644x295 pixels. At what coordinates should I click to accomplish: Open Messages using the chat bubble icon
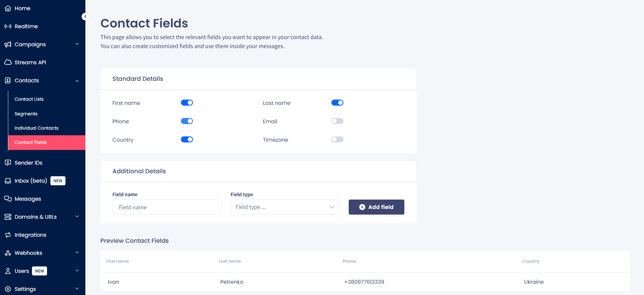click(x=8, y=198)
